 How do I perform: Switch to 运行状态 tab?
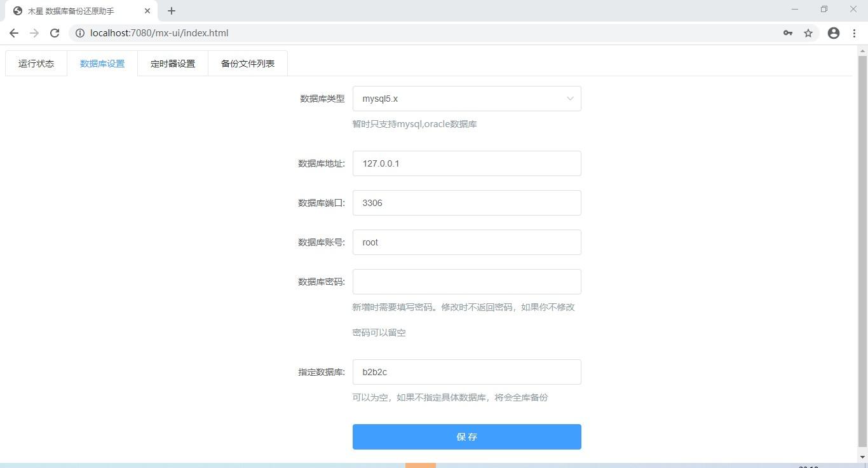36,64
